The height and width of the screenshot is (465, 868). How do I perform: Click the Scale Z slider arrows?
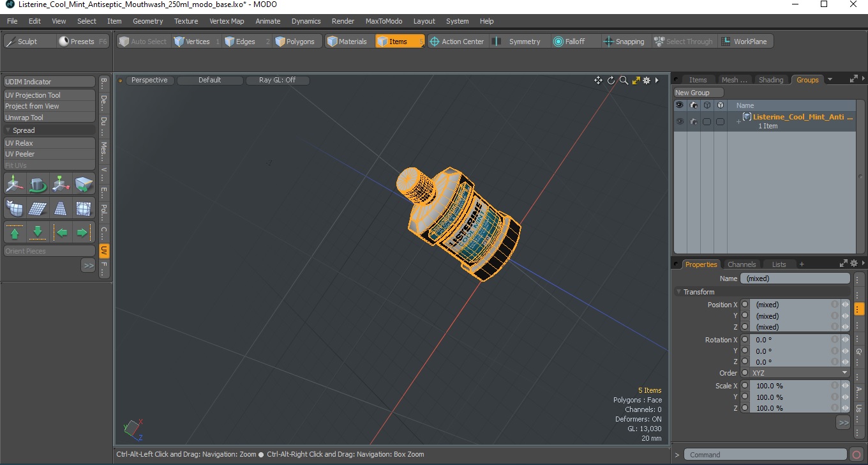[845, 408]
